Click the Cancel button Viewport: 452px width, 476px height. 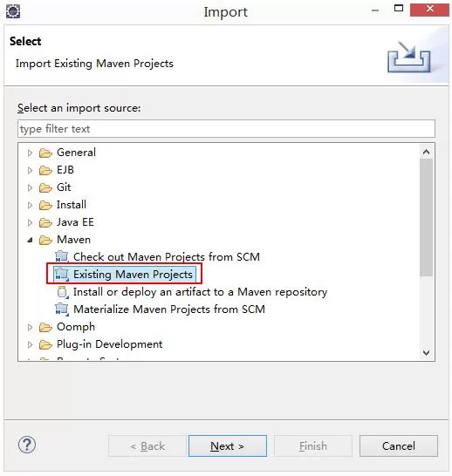399,445
